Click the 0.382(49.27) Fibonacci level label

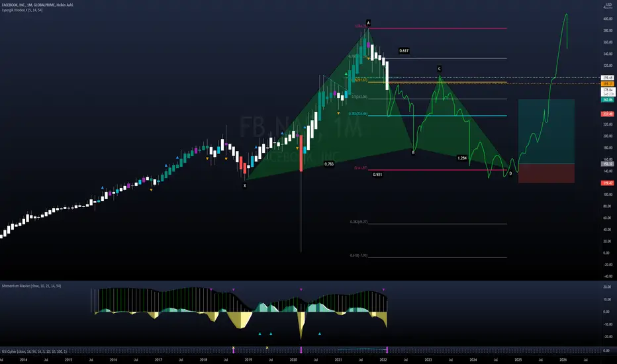pyautogui.click(x=358, y=222)
